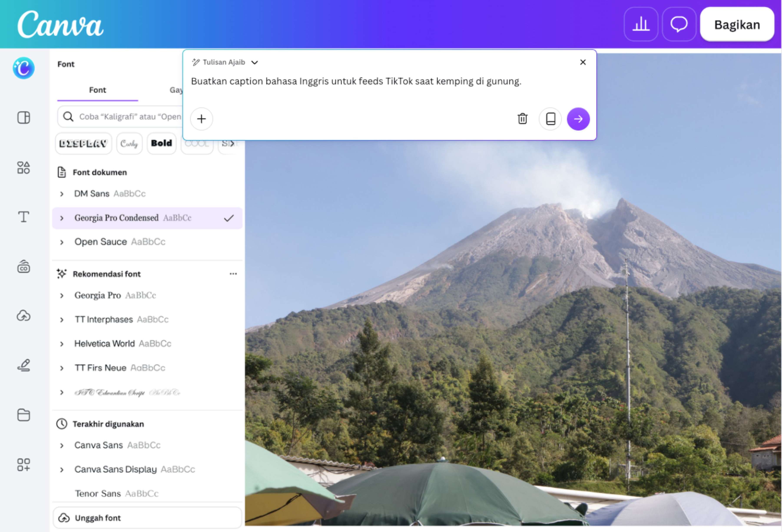
Task: Delete the prompt with trash icon
Action: pos(522,119)
